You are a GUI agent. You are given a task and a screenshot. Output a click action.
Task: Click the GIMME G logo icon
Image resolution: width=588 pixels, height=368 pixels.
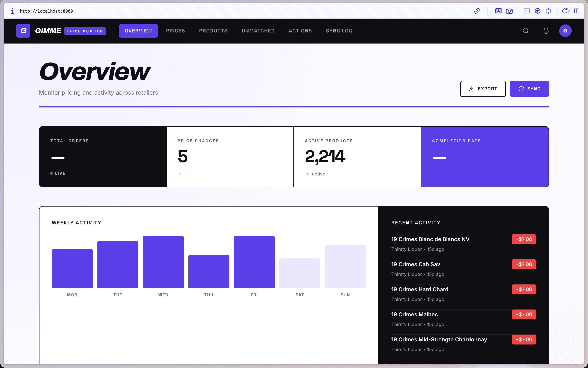(x=23, y=31)
